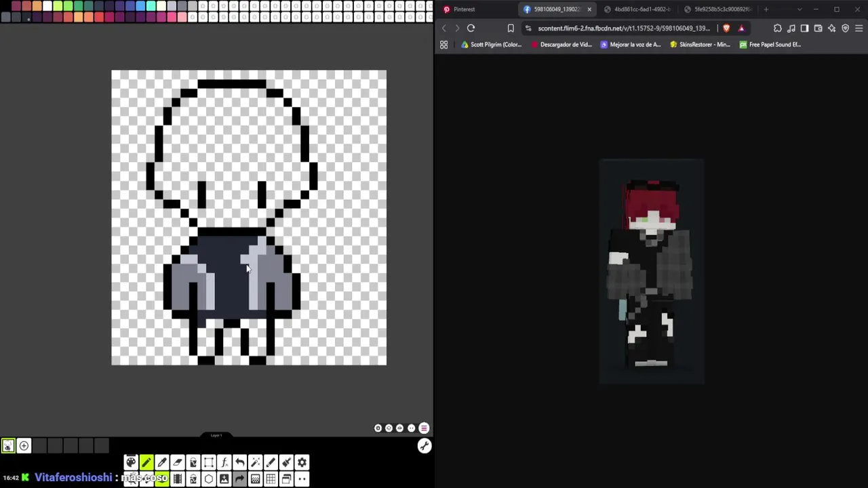
Task: Switch to the 4bd861cc browser tab
Action: (x=637, y=9)
